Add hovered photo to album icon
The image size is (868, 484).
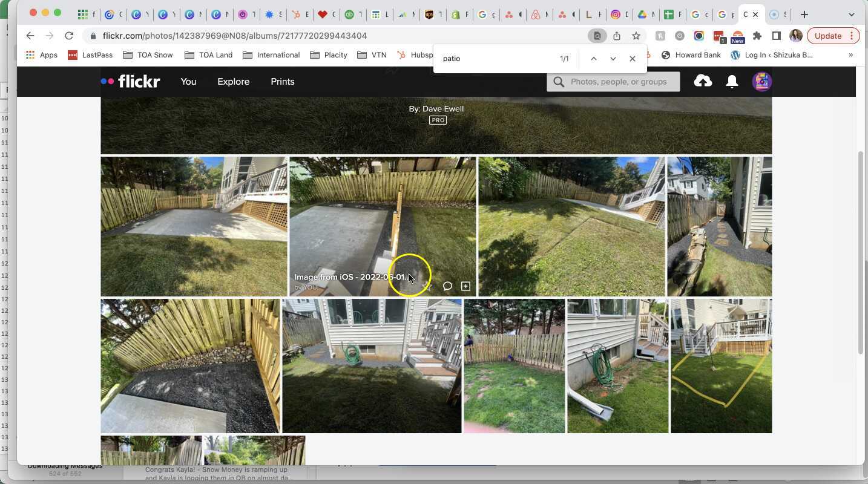tap(465, 286)
